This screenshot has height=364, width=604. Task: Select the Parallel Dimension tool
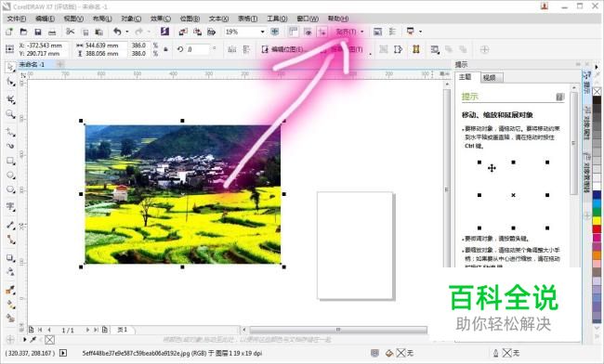pyautogui.click(x=10, y=225)
